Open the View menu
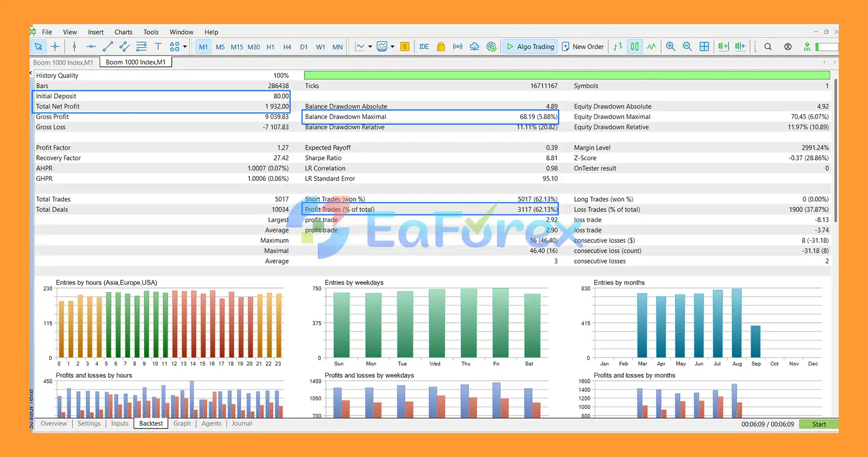868x457 pixels. click(x=70, y=32)
